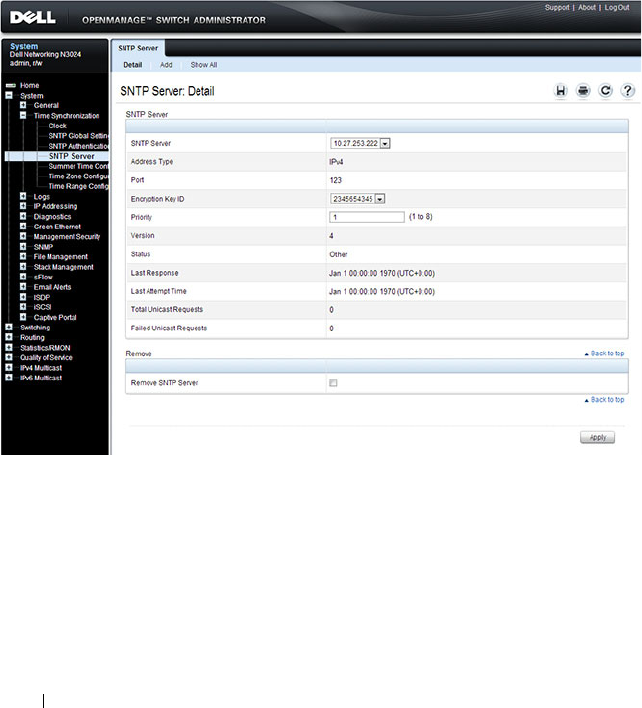Click the Log Out link
The image size is (642, 708).
coord(617,8)
